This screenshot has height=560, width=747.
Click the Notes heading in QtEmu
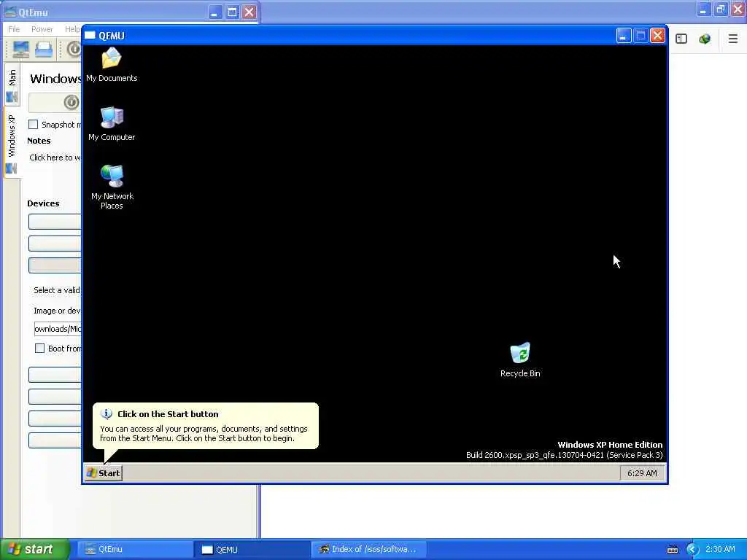(x=39, y=141)
